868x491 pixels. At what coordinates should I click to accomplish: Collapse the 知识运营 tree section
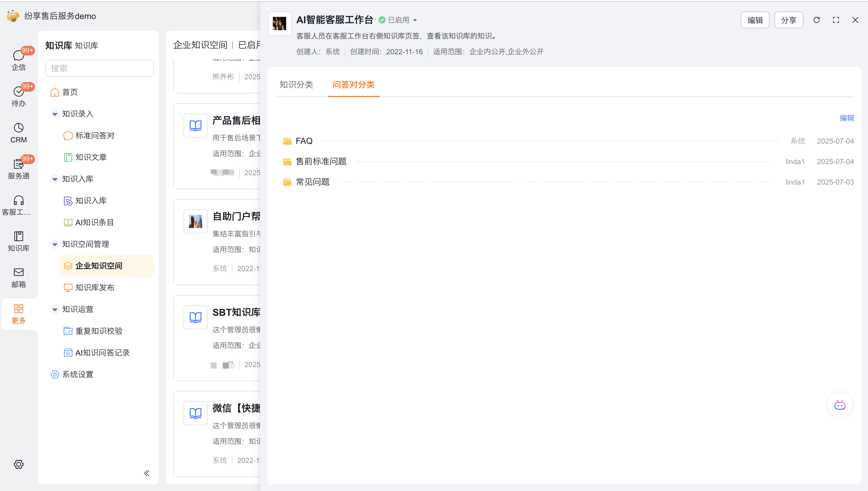(x=55, y=309)
